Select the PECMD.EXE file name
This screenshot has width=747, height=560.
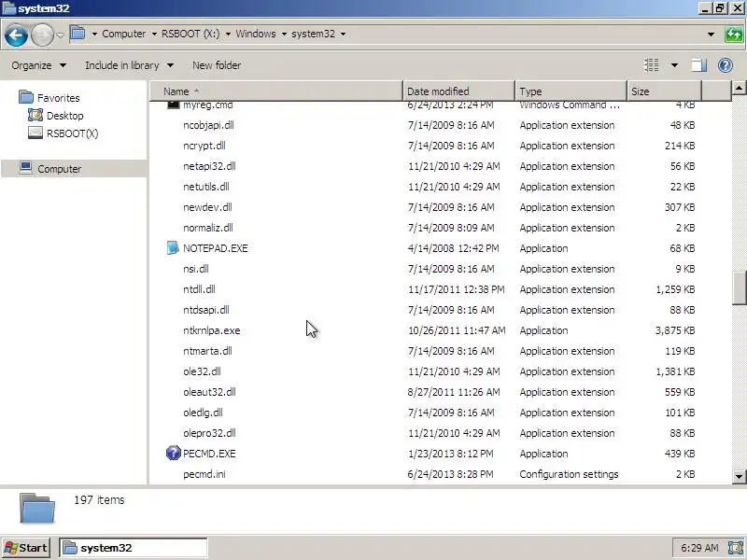coord(209,454)
